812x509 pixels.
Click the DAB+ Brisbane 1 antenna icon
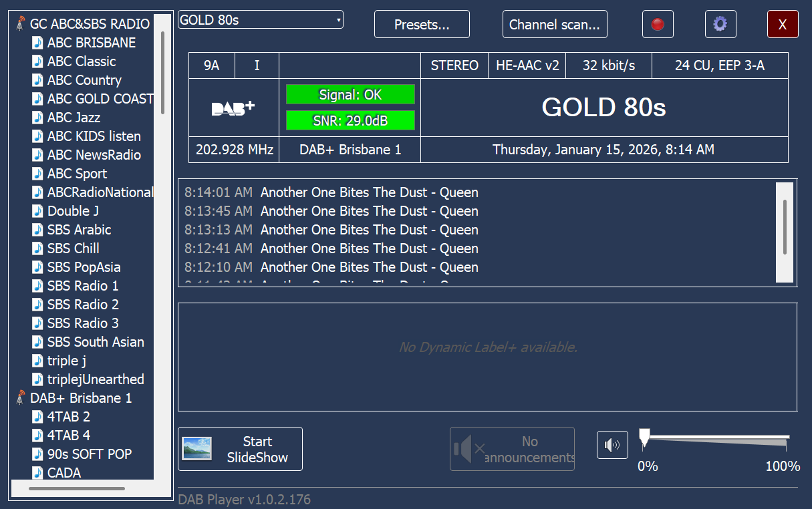(x=21, y=398)
